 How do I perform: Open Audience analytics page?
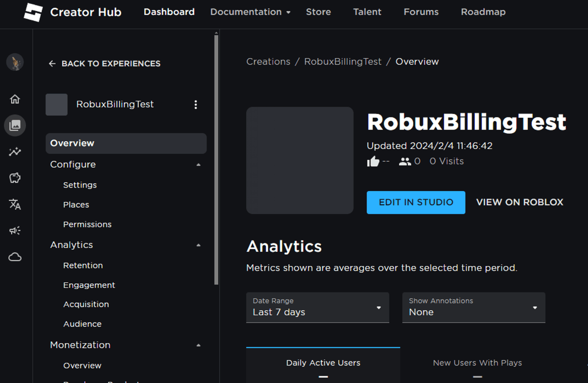82,324
